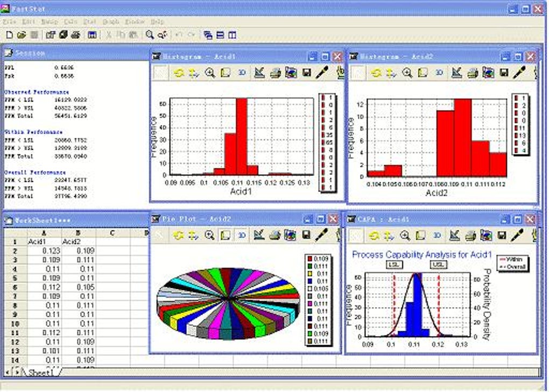Open the Stat menu

click(x=90, y=22)
